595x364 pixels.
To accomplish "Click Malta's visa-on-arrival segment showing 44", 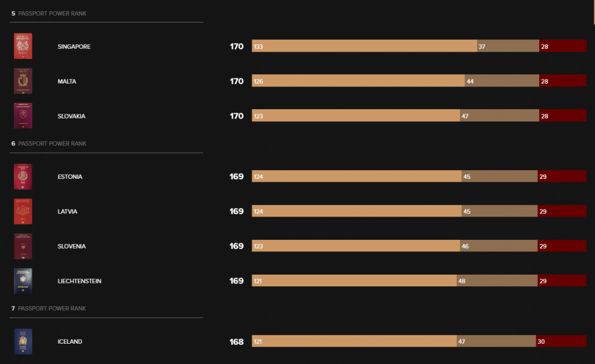I will tap(502, 81).
